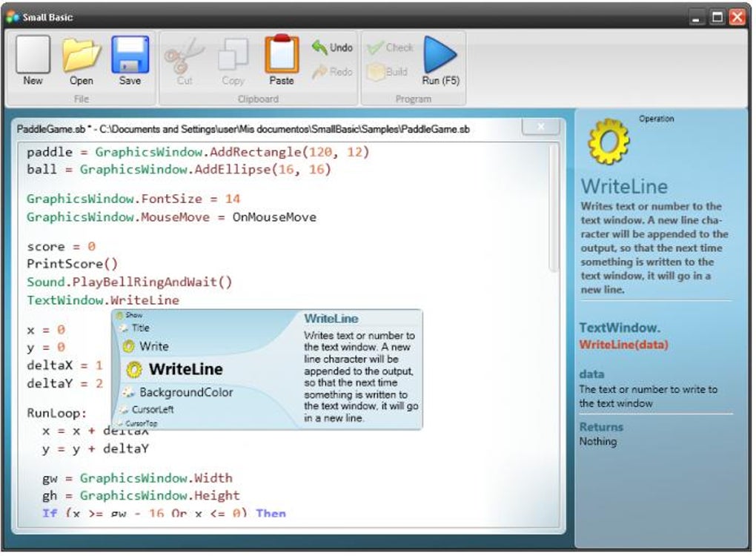Screen dimensions: 756x556
Task: Pick CursorTop from the IntelliSense list
Action: point(138,423)
